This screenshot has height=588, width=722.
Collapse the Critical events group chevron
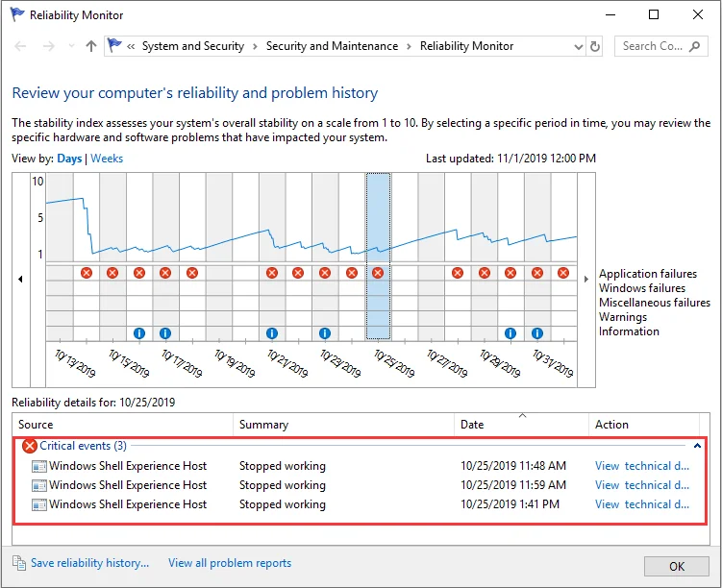pyautogui.click(x=697, y=446)
